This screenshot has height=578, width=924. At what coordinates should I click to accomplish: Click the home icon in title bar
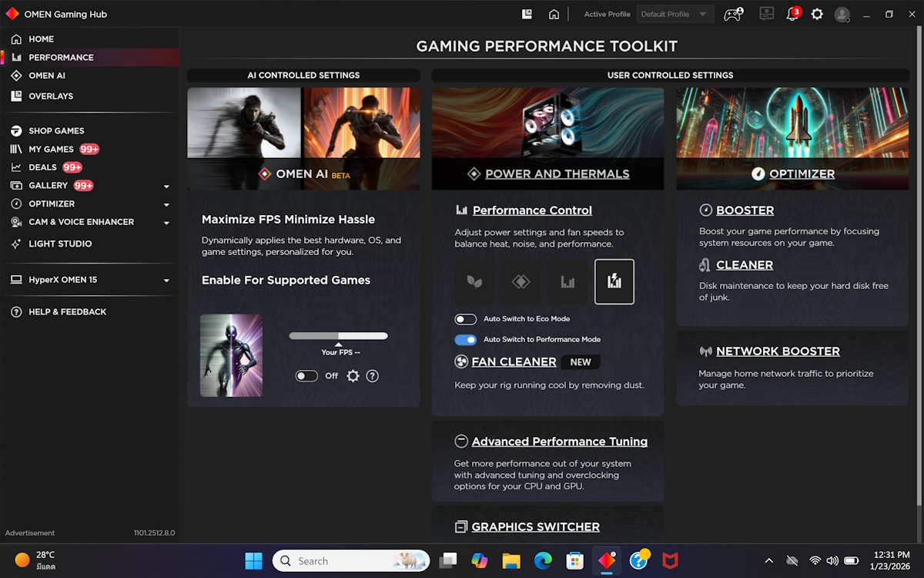[554, 14]
